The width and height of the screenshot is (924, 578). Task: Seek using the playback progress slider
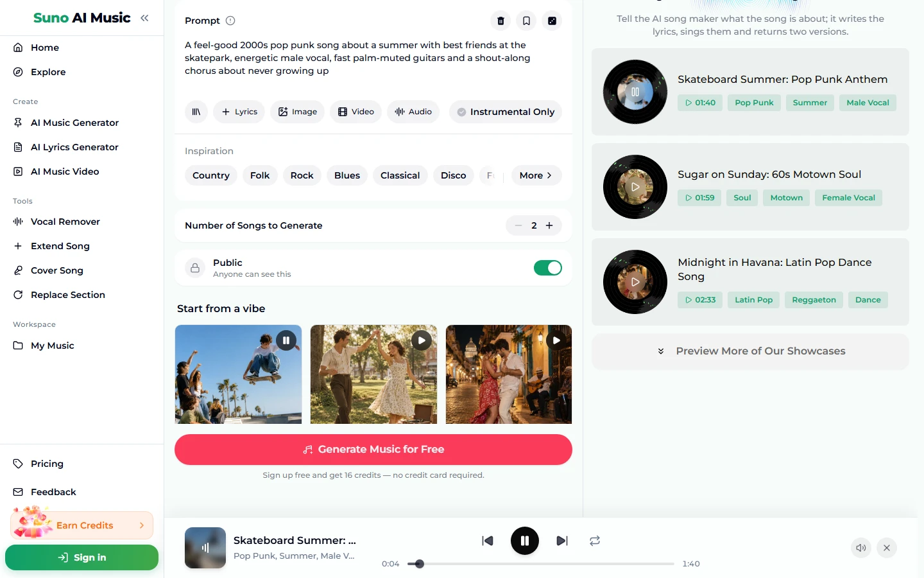[x=540, y=564]
